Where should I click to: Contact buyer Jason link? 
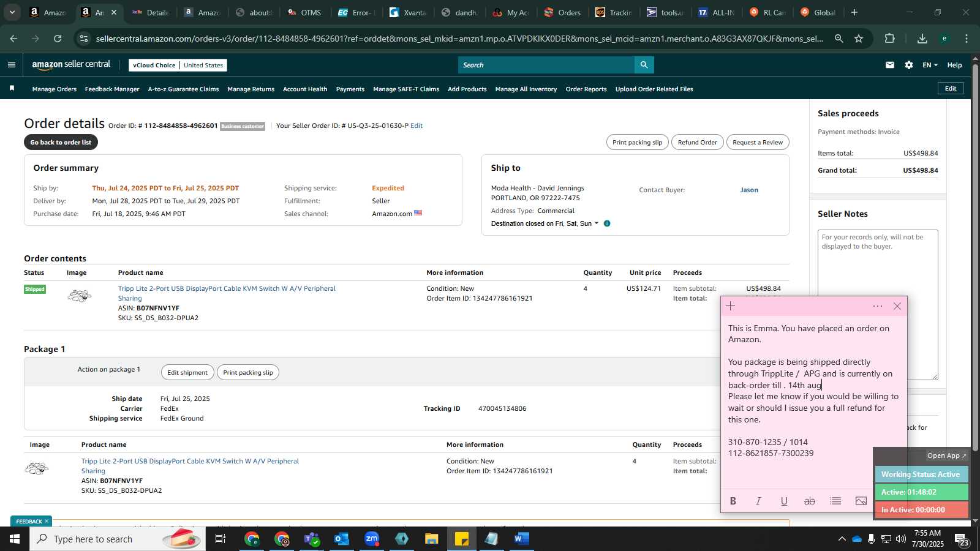coord(749,190)
